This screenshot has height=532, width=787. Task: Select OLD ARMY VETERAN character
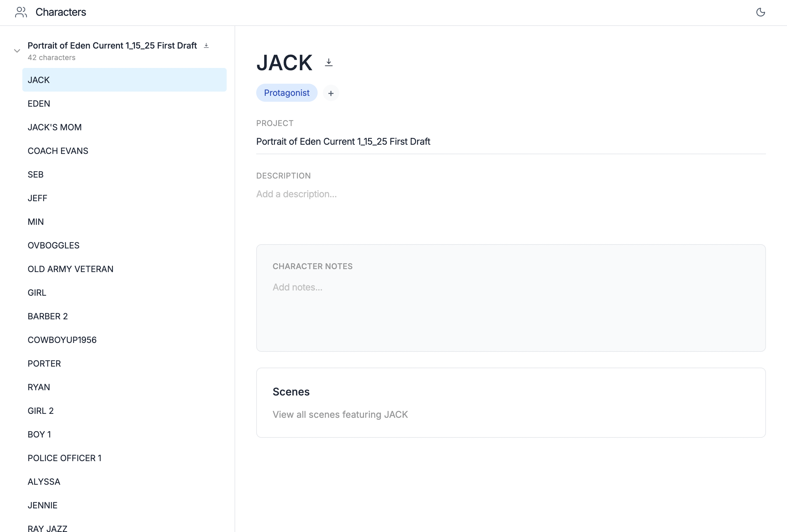tap(70, 269)
